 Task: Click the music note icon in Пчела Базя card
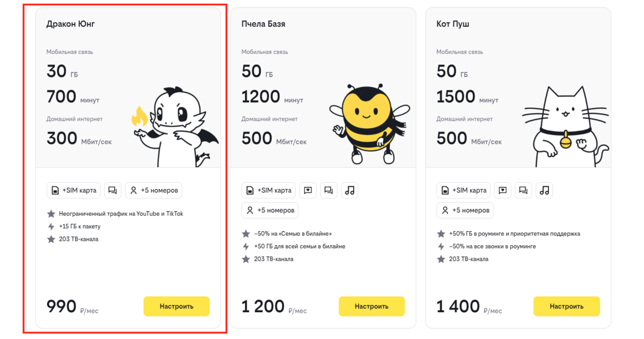[350, 190]
